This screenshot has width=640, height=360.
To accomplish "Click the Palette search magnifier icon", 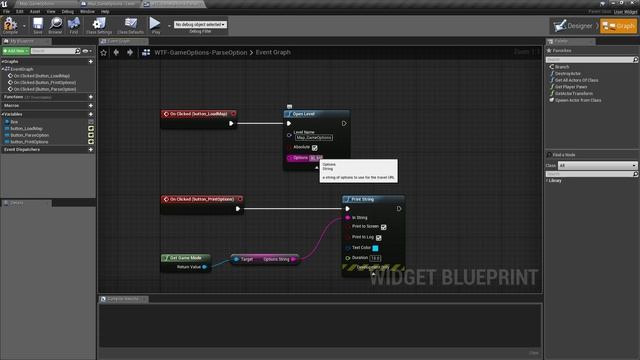I will coord(635,60).
